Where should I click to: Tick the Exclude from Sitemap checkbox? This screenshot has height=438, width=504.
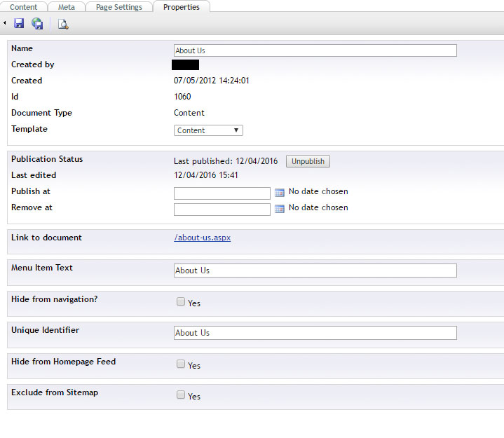point(181,395)
